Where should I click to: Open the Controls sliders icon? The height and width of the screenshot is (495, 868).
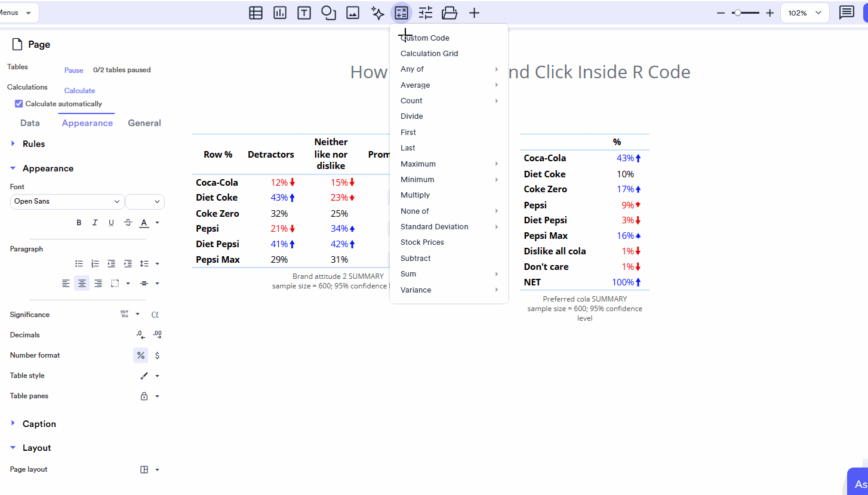tap(426, 13)
